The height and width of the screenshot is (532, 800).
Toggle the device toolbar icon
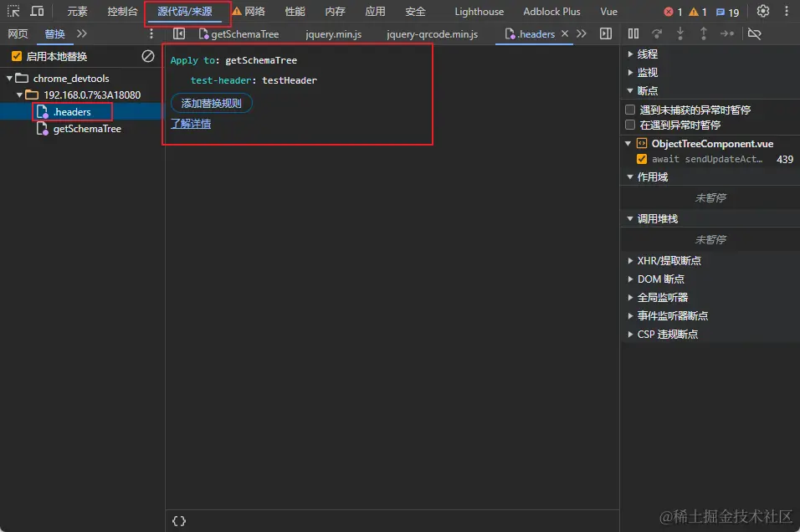[38, 12]
